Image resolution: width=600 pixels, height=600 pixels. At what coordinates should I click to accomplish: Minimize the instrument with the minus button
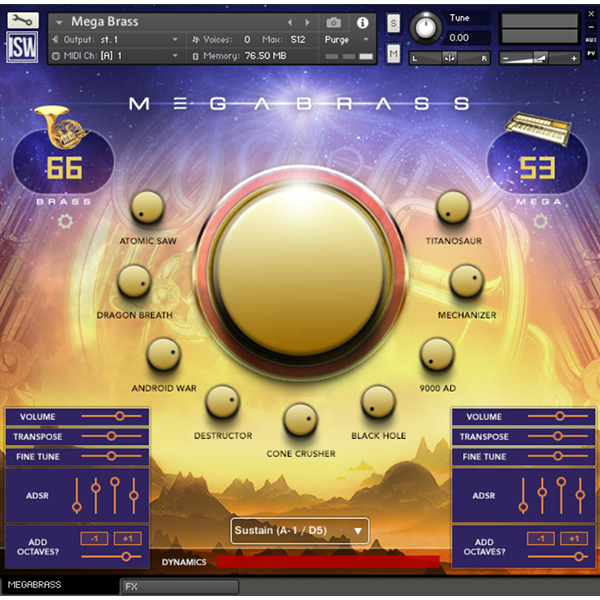[x=591, y=27]
